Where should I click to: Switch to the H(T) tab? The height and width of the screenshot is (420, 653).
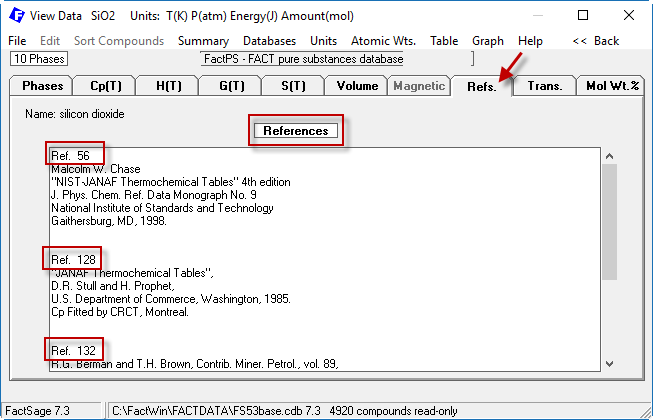coord(168,86)
